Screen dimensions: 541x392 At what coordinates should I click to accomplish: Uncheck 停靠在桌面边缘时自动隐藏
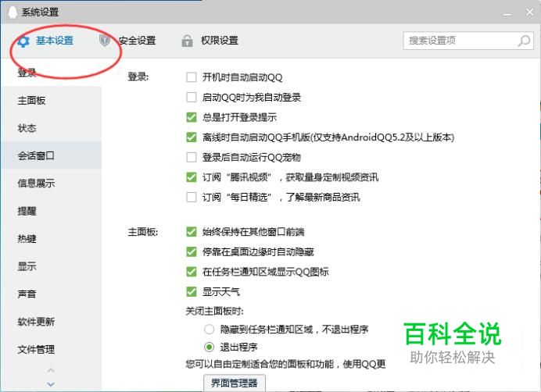tap(191, 251)
